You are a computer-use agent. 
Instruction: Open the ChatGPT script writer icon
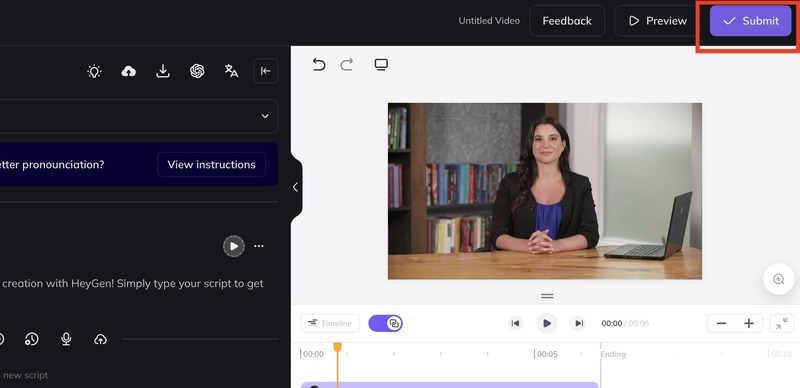pos(197,71)
